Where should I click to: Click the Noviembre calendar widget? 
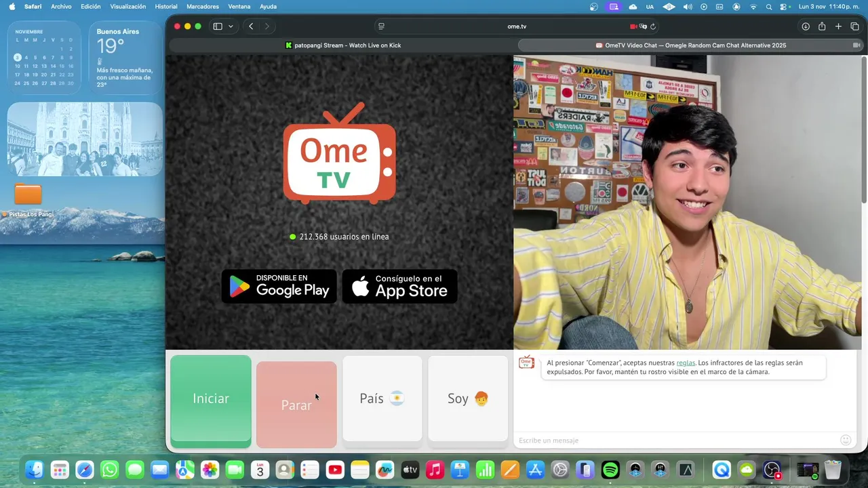click(x=44, y=58)
